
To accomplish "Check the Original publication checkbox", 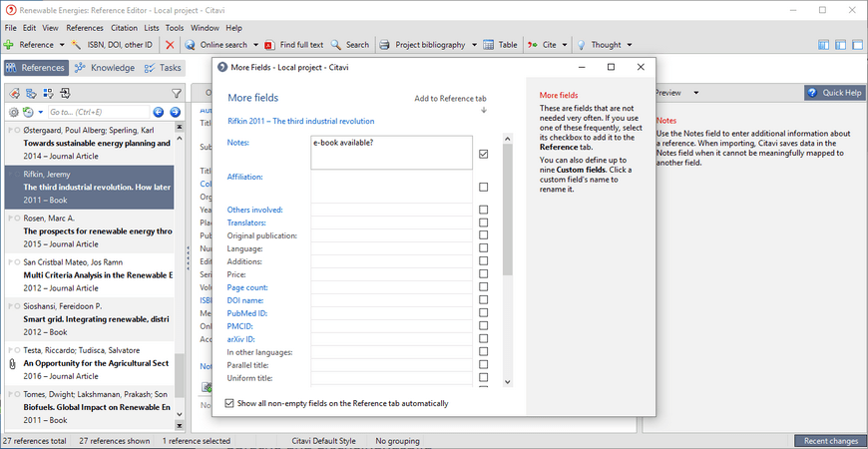I will 483,235.
